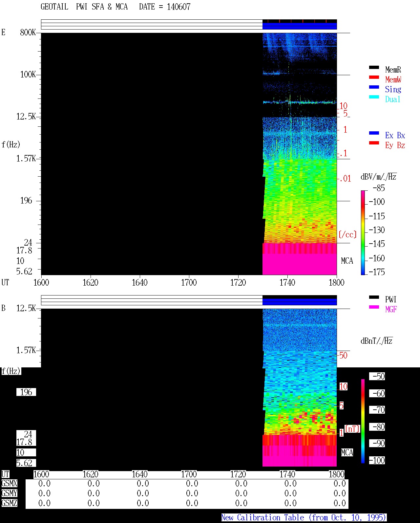
Task: Click the blue Sing legend swatch
Action: pos(374,87)
